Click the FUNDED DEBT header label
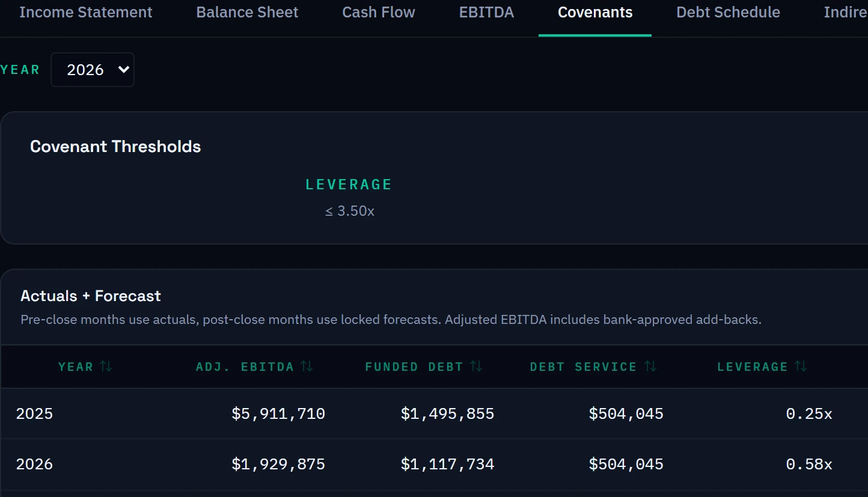The width and height of the screenshot is (868, 497). pos(414,367)
